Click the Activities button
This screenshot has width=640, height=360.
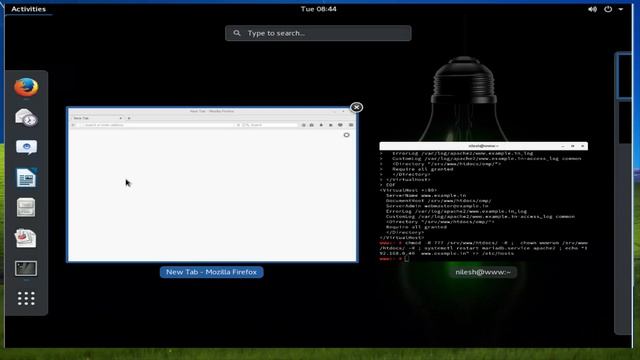pos(29,9)
